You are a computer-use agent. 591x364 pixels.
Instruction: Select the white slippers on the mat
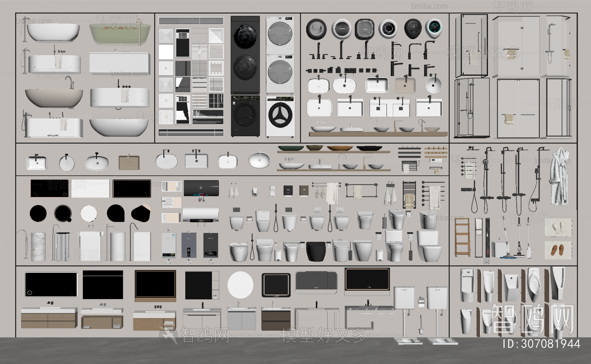pos(558,226)
